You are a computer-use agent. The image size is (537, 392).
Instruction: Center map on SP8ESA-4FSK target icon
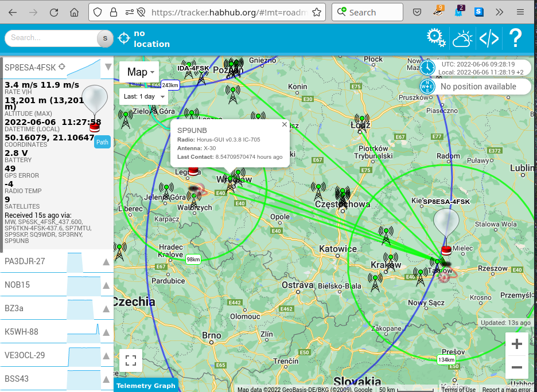pos(62,66)
